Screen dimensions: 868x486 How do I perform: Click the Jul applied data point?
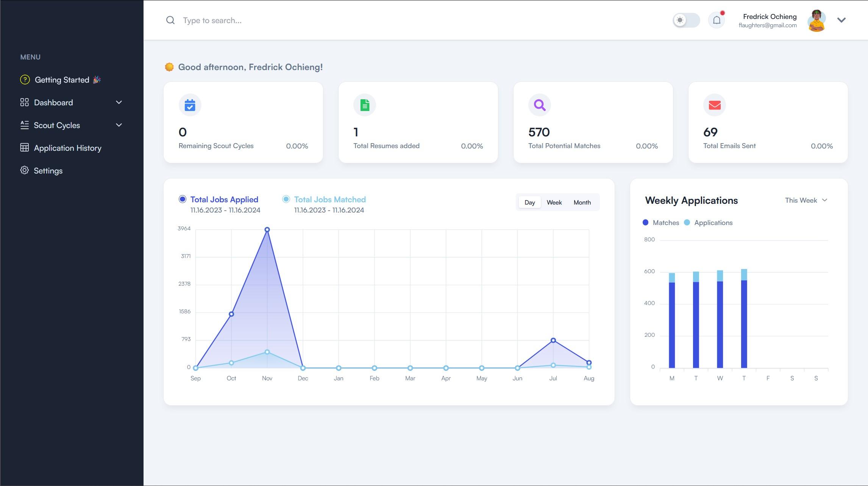point(553,340)
